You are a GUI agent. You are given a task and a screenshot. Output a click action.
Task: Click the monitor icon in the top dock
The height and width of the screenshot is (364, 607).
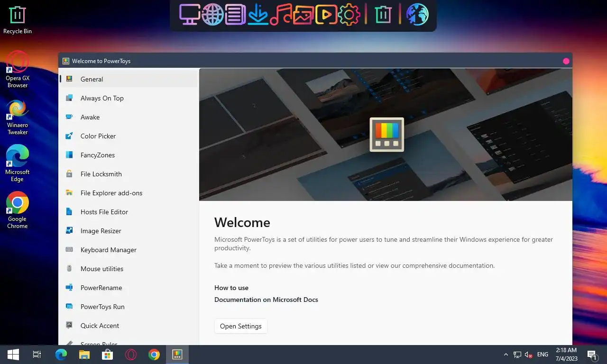click(189, 15)
